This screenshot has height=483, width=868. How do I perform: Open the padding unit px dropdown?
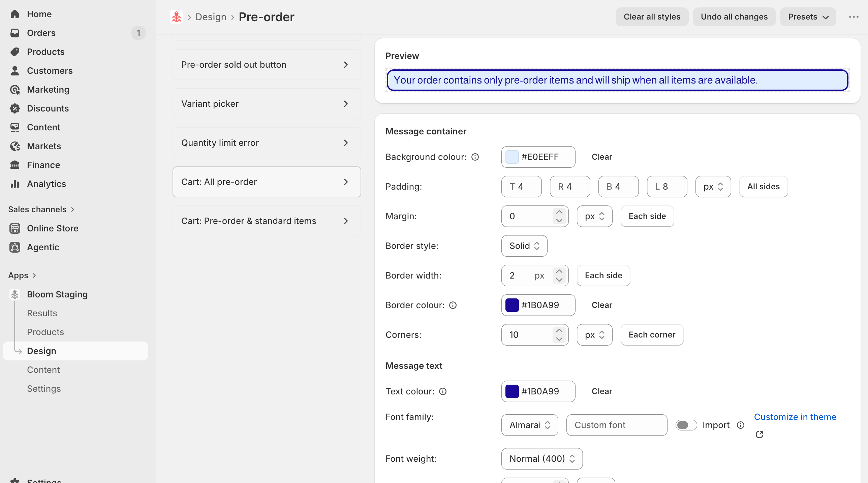click(713, 187)
